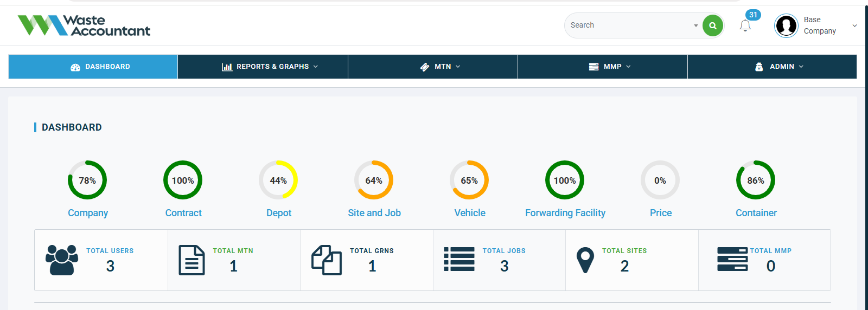
Task: Click the user profile avatar
Action: coord(786,25)
